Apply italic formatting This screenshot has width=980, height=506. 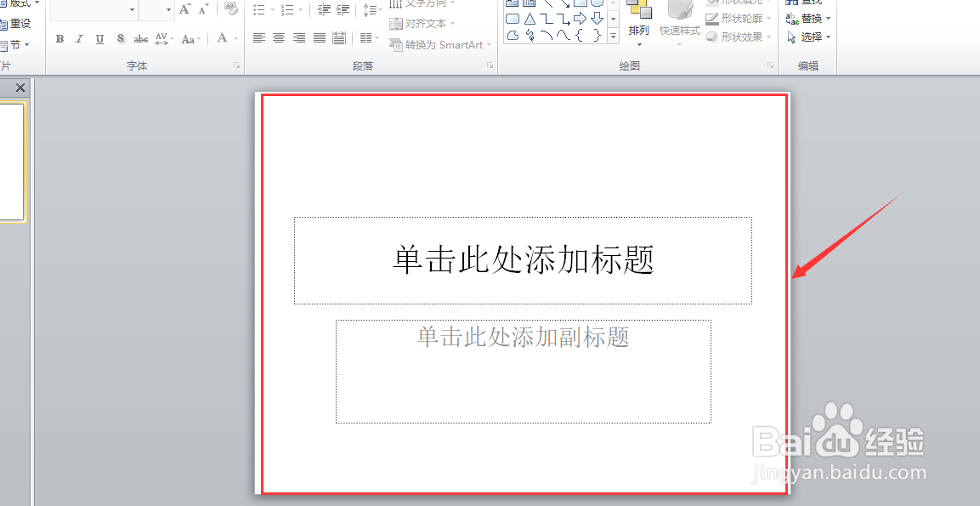[x=79, y=38]
